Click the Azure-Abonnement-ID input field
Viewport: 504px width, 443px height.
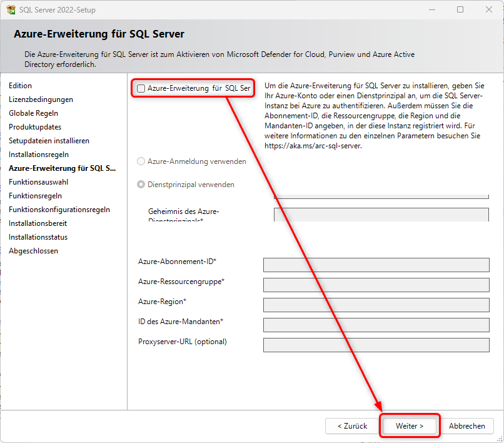click(x=376, y=265)
